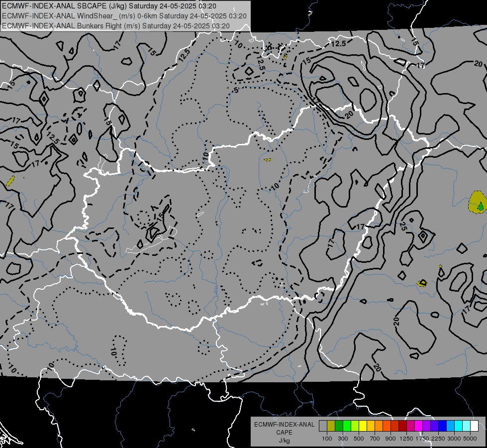This screenshot has height=448, width=487.
Task: Click the gray first legend swatch
Action: coord(323,426)
